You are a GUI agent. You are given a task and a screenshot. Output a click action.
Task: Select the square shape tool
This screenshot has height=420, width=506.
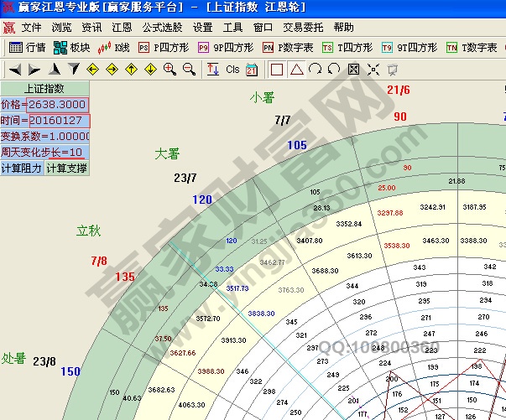pos(277,69)
